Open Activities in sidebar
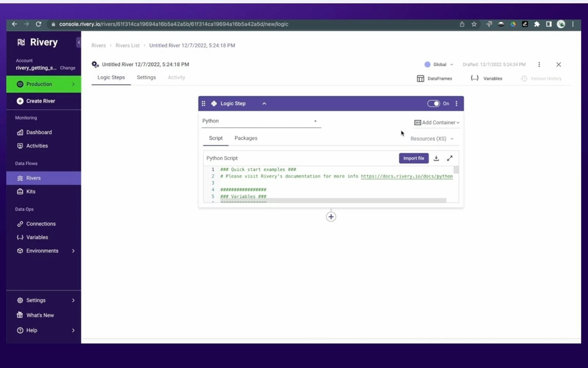The height and width of the screenshot is (368, 588). tap(32, 146)
